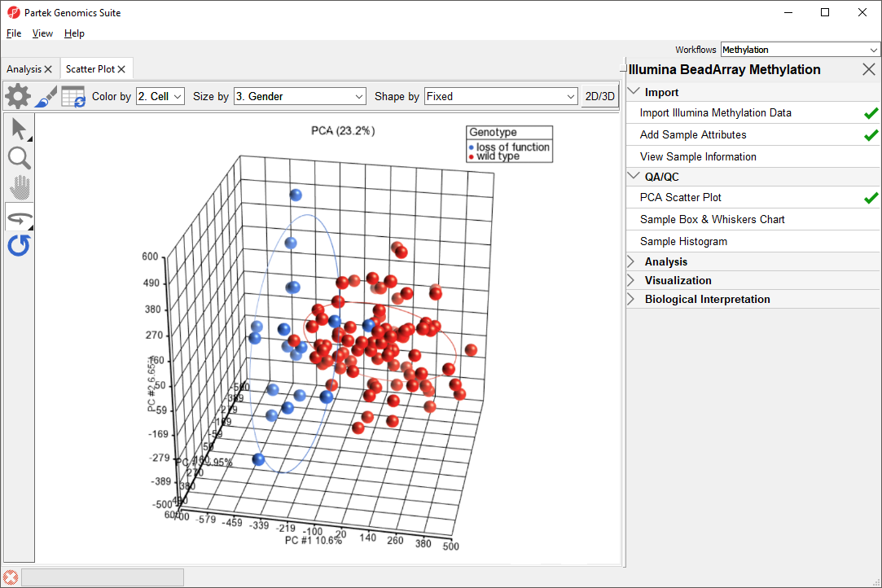Select the hand pan tool

click(x=20, y=187)
